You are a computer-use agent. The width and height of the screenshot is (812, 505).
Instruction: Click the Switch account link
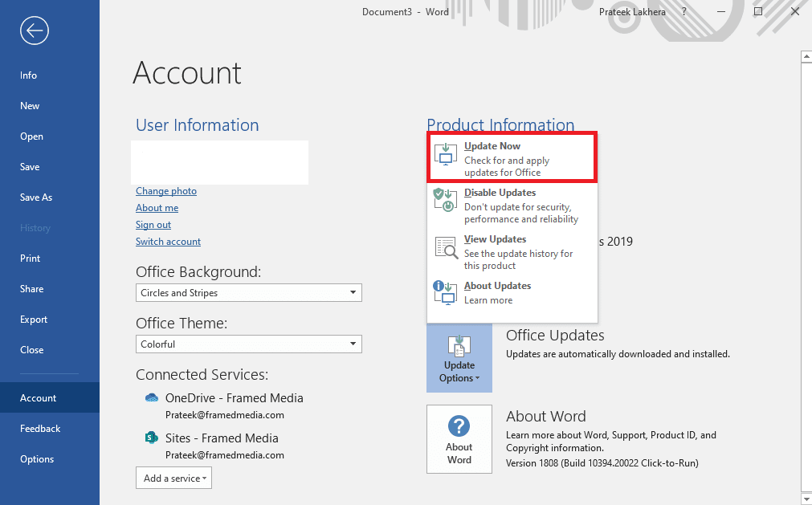click(x=169, y=242)
